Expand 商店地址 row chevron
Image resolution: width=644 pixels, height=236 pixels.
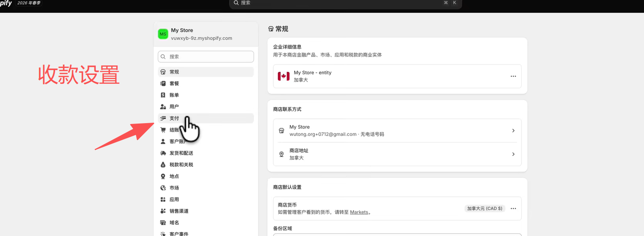(513, 154)
